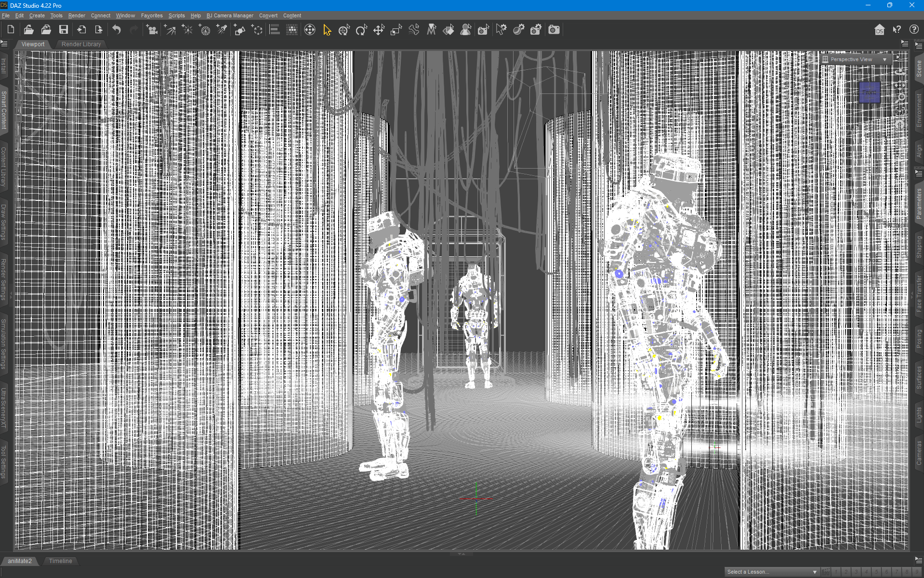Click the Open File folder icon
924x578 pixels.
click(x=28, y=30)
